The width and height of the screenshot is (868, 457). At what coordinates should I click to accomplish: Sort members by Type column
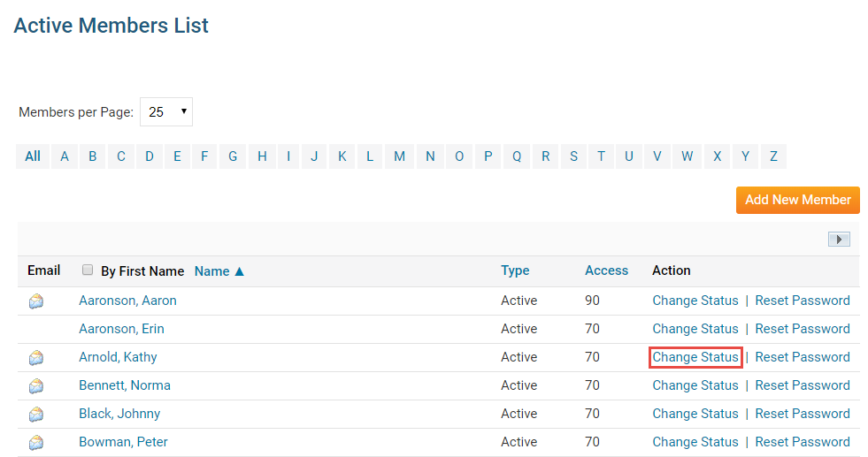pos(515,270)
